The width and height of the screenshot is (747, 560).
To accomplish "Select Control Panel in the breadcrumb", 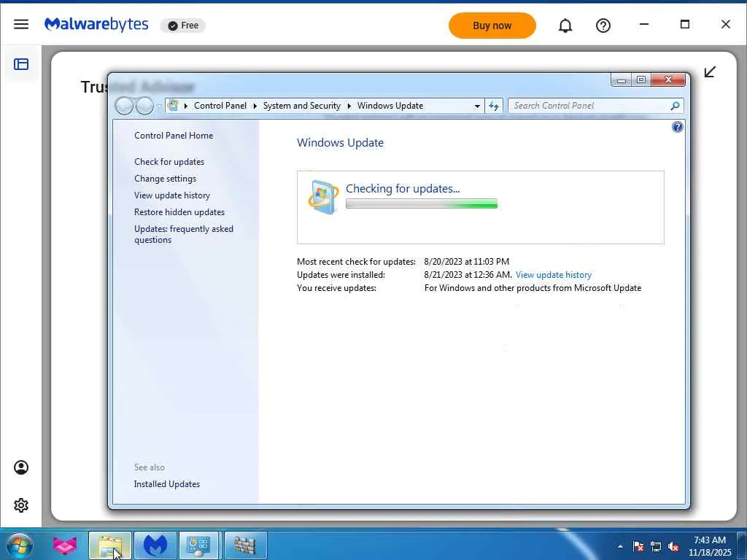I will coord(220,106).
